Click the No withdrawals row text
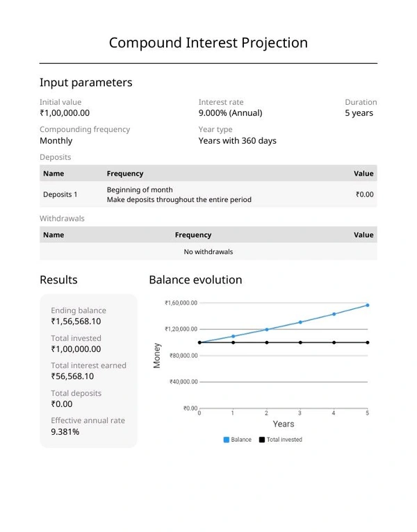 point(208,251)
